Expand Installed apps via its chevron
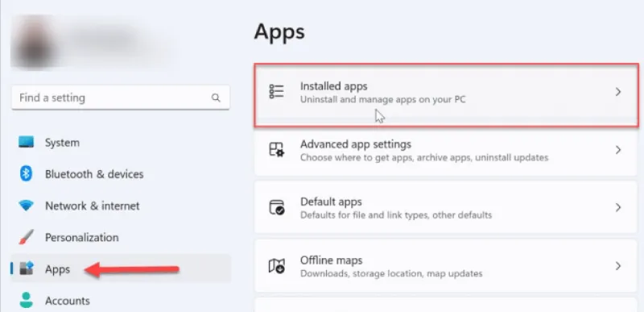644x312 pixels. tap(617, 92)
